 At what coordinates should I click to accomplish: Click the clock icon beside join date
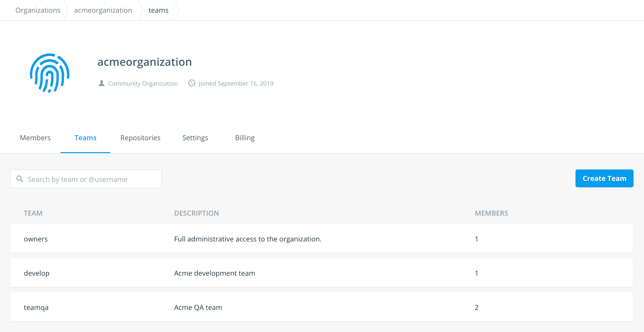click(x=192, y=83)
